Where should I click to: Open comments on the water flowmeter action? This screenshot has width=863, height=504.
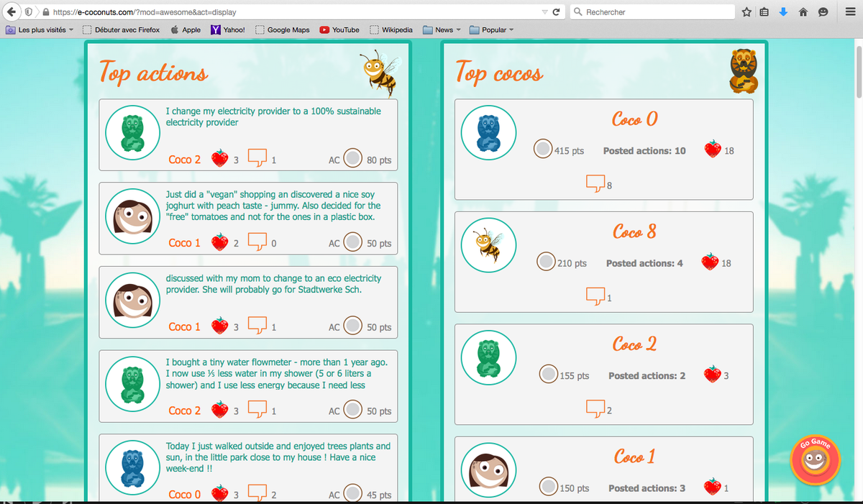tap(257, 409)
